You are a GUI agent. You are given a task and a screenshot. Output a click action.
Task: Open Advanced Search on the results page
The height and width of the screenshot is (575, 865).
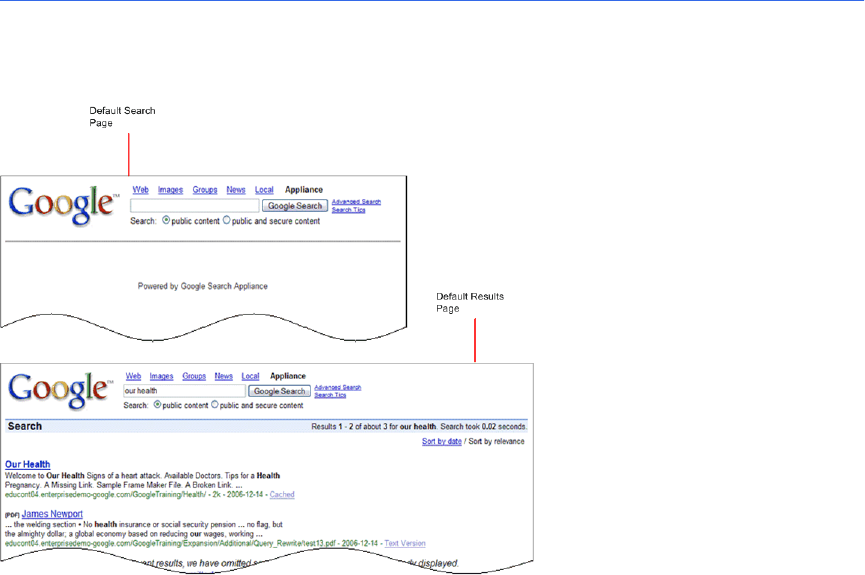[337, 387]
